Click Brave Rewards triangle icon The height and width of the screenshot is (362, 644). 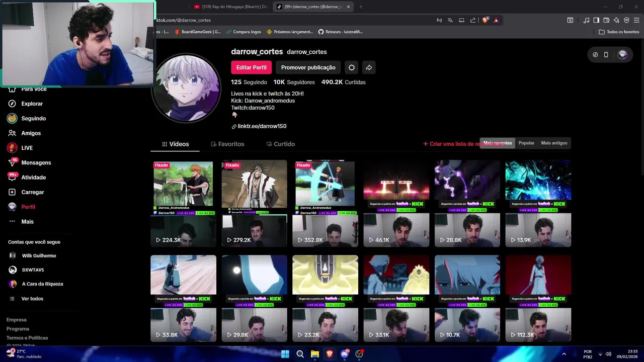click(x=496, y=20)
